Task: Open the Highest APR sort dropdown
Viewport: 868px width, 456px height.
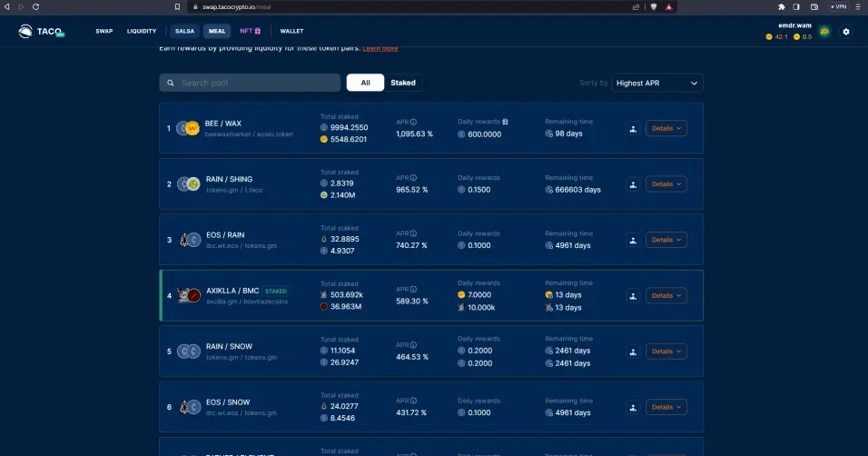Action: click(x=657, y=83)
